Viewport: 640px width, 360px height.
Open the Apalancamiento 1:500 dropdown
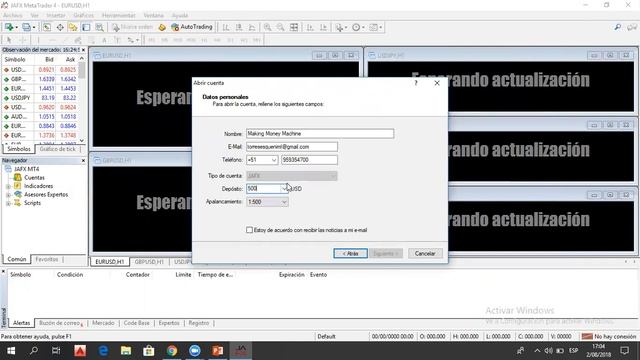click(x=267, y=202)
